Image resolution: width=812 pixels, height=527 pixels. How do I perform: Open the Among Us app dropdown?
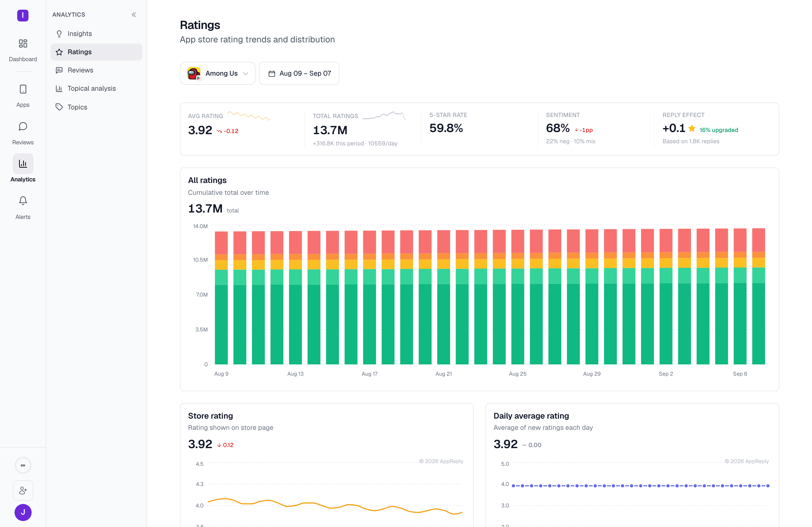point(218,73)
